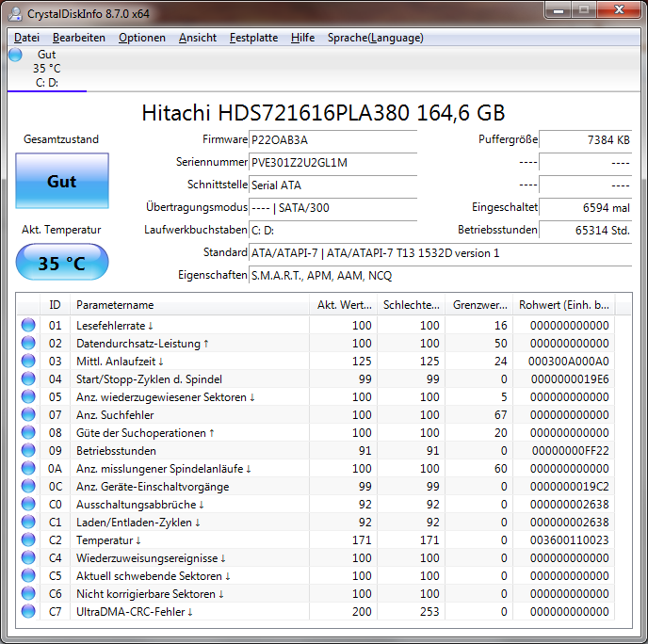Open the Bearbeiten menu
648x644 pixels.
pos(79,38)
